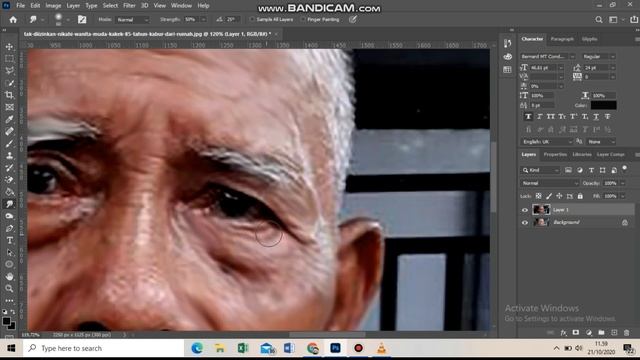Toggle All Caps in Character panel

551,117
